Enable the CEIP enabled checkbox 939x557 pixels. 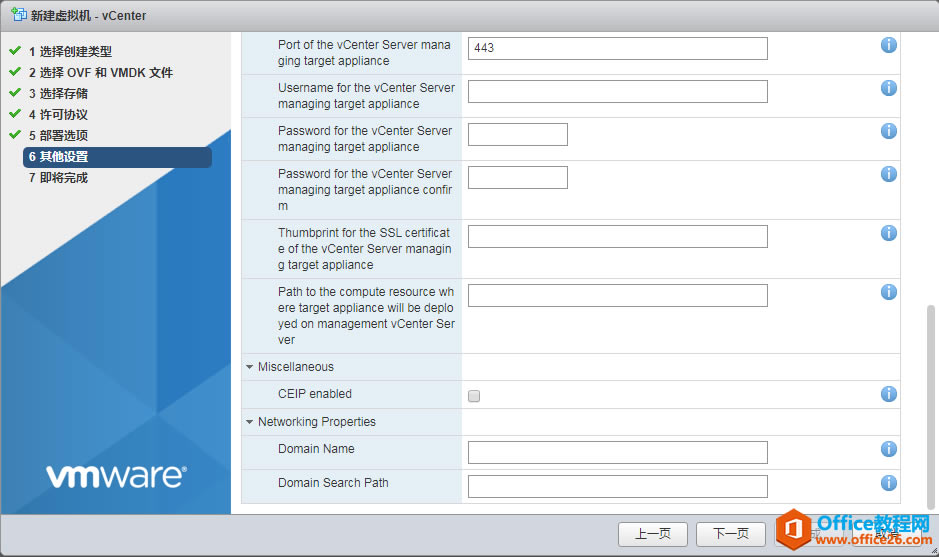click(474, 396)
